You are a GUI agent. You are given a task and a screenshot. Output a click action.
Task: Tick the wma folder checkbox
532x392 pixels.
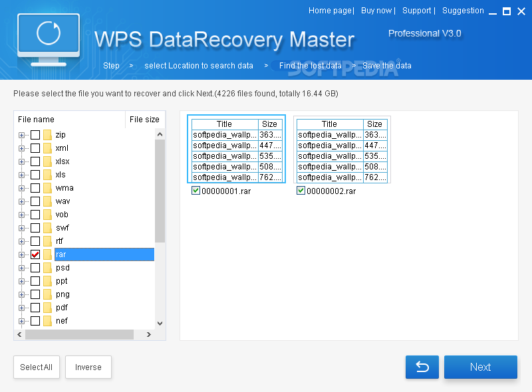pos(35,188)
